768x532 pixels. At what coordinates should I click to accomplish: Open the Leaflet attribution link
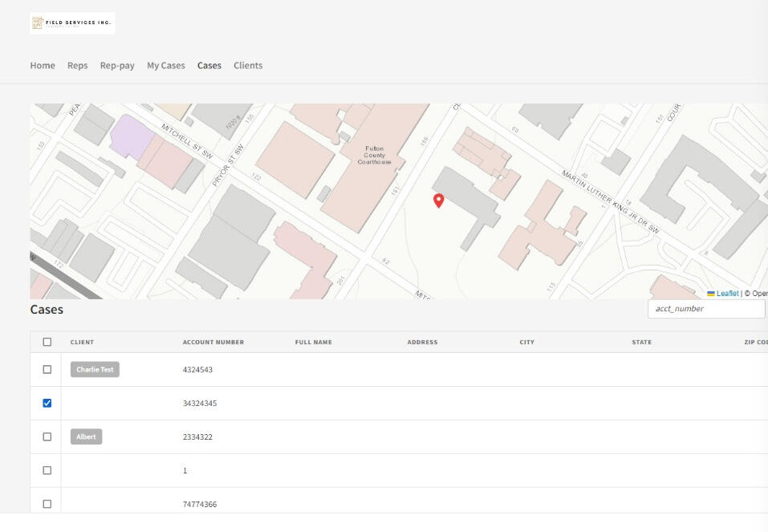[727, 294]
